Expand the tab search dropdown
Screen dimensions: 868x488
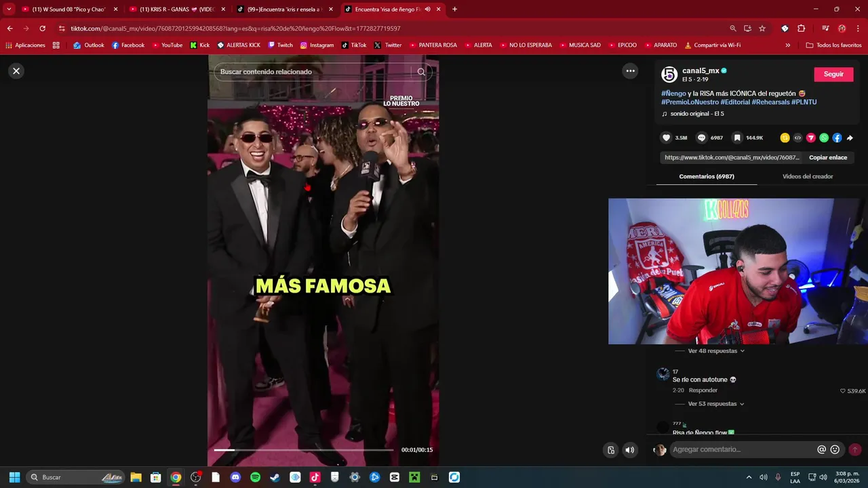pos(9,9)
